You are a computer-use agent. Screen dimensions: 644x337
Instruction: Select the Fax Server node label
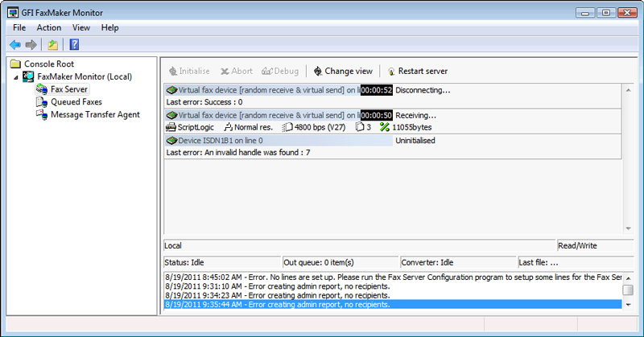click(x=69, y=89)
